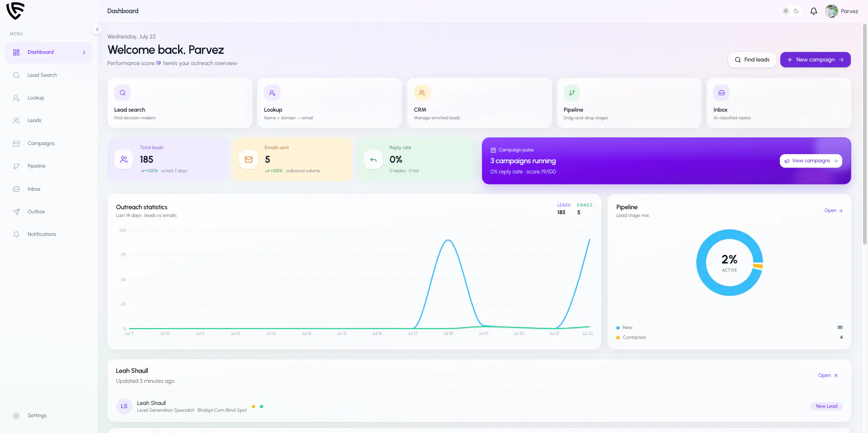Click the Outbox paper plane icon

pyautogui.click(x=16, y=212)
